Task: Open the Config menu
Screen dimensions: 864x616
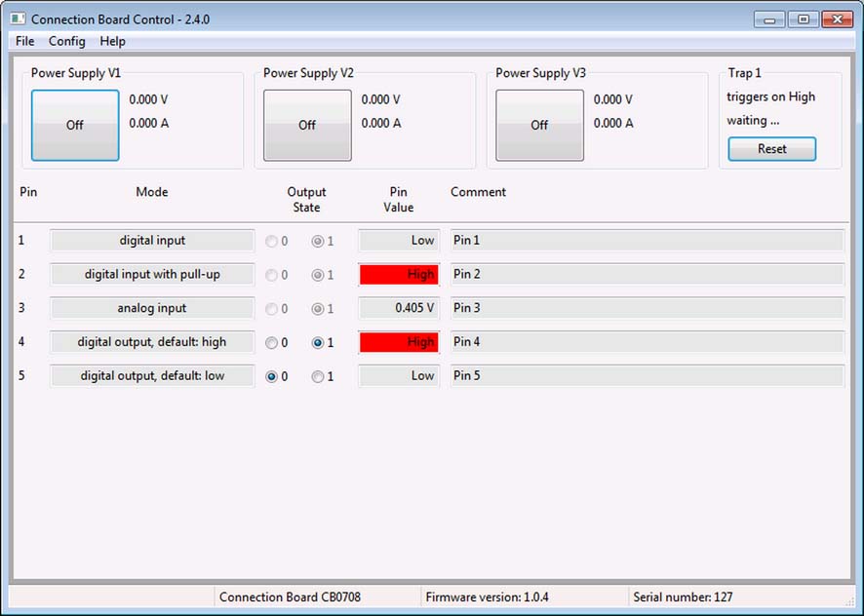Action: (x=66, y=41)
